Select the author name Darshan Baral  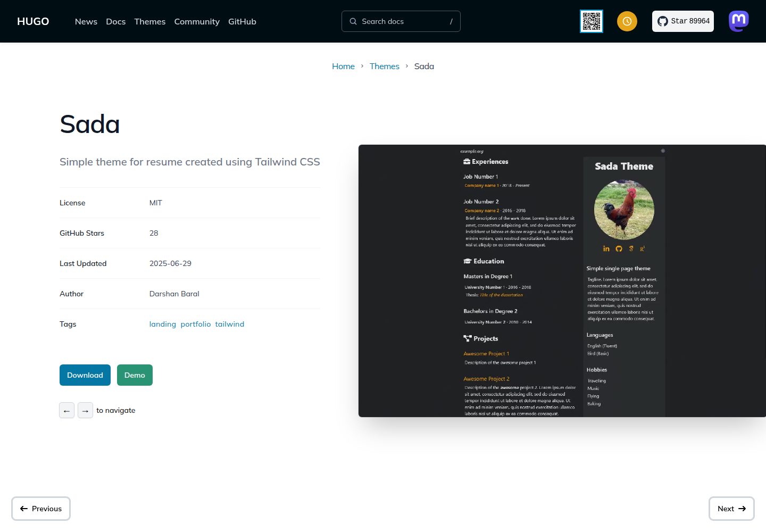click(x=174, y=294)
